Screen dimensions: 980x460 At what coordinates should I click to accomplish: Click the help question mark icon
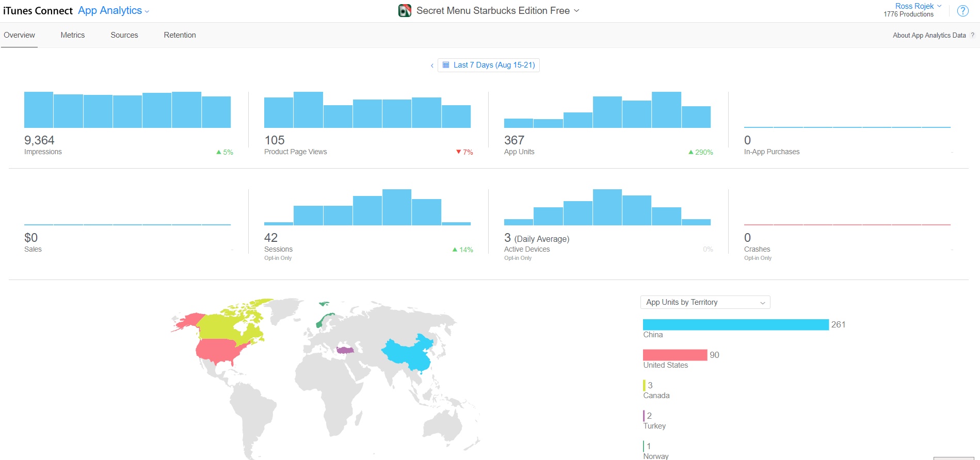click(x=962, y=11)
